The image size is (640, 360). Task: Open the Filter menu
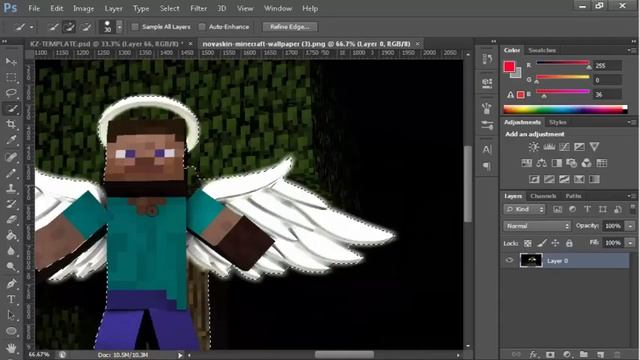pos(198,8)
